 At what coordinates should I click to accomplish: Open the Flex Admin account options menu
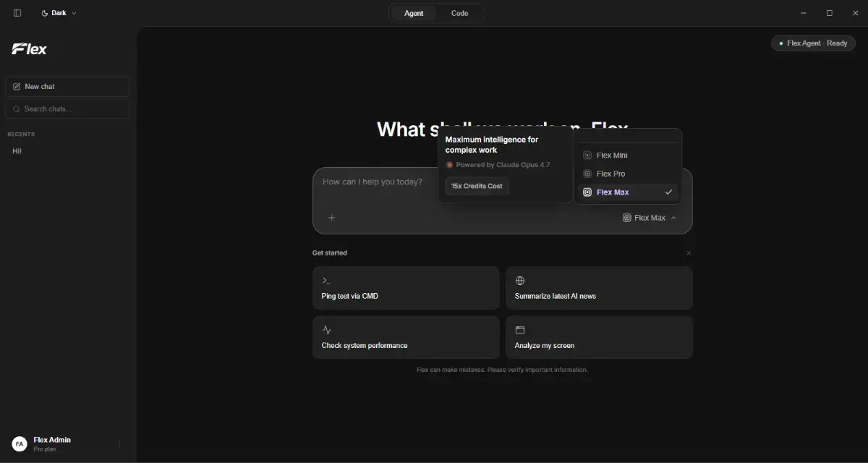coord(119,443)
